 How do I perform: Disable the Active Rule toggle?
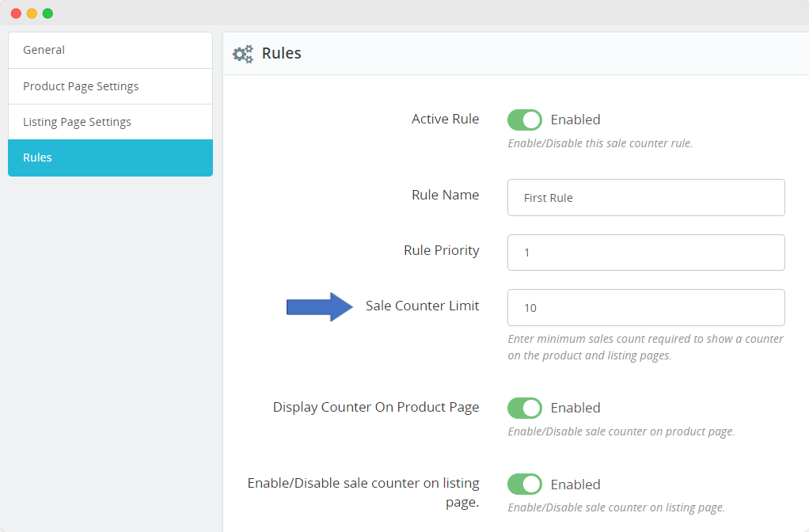click(524, 120)
